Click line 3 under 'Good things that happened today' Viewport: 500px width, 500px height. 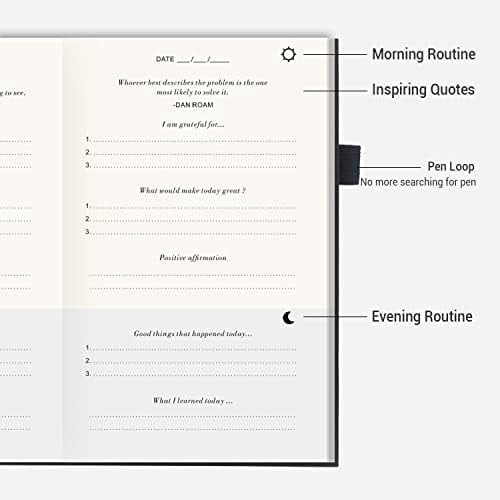[x=191, y=374]
